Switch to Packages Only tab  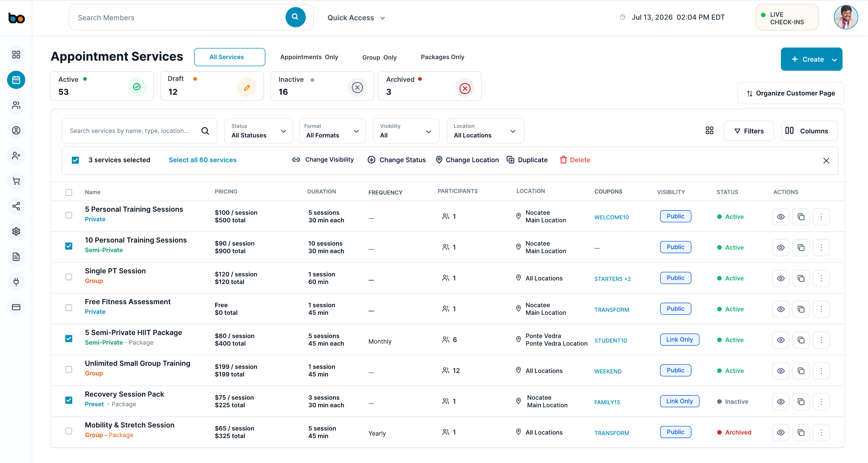442,57
